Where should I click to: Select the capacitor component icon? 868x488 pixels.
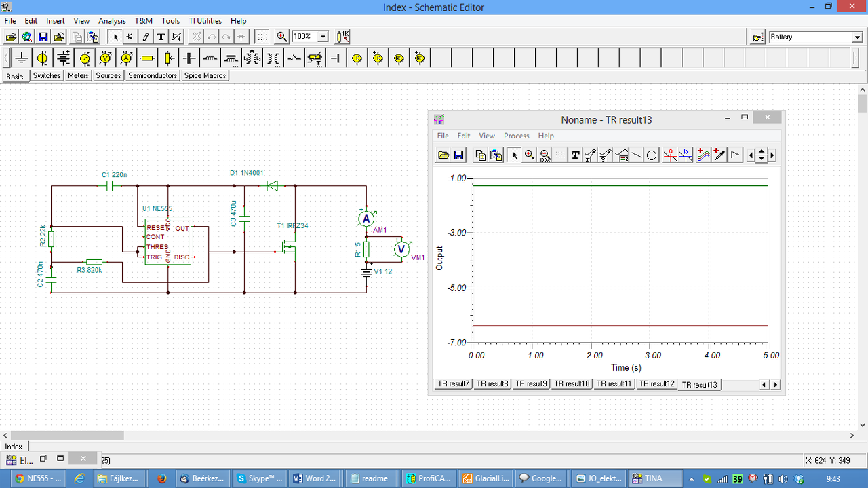190,58
